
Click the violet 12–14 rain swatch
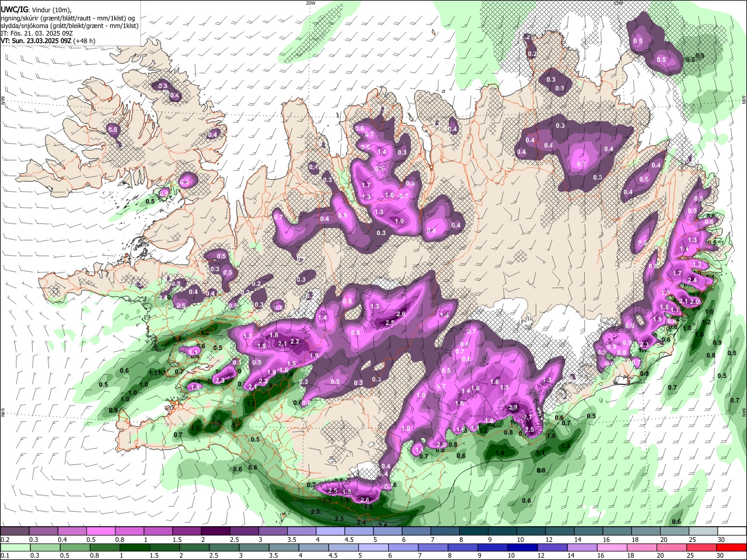point(553,547)
